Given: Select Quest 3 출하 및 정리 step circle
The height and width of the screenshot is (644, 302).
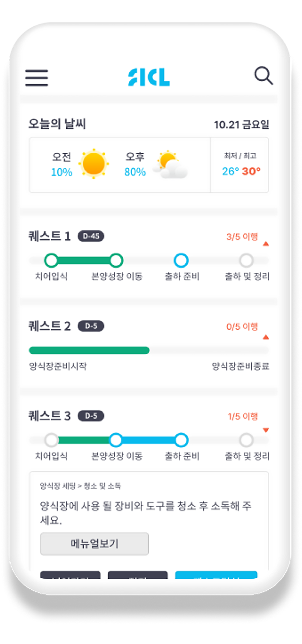Looking at the screenshot, I should (246, 440).
